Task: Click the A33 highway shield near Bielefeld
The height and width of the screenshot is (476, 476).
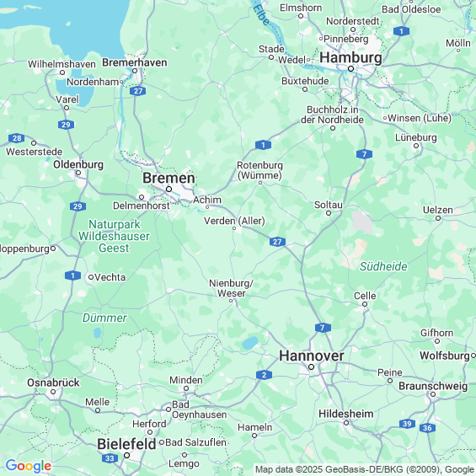Action: pos(110,458)
